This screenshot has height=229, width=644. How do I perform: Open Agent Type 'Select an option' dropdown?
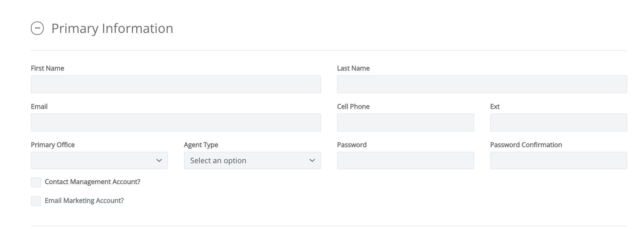(x=252, y=161)
